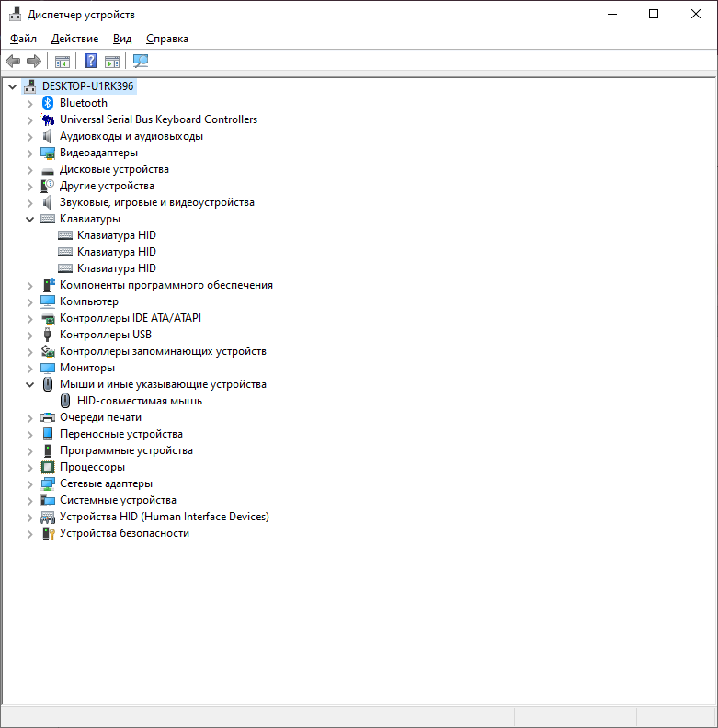Click the Клавиатуры keyboard category icon
Image resolution: width=718 pixels, height=728 pixels.
pyautogui.click(x=48, y=219)
